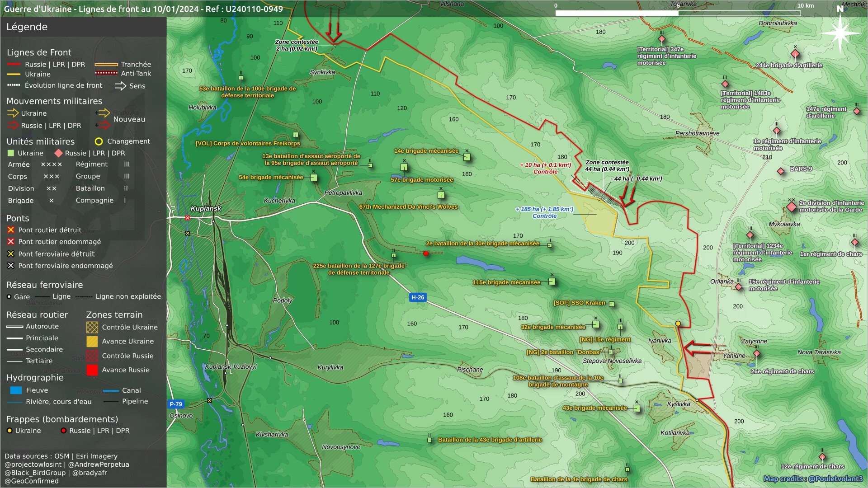The height and width of the screenshot is (488, 868).
Task: Click the 'Zone contestée 44 ha' annotation
Action: 607,166
